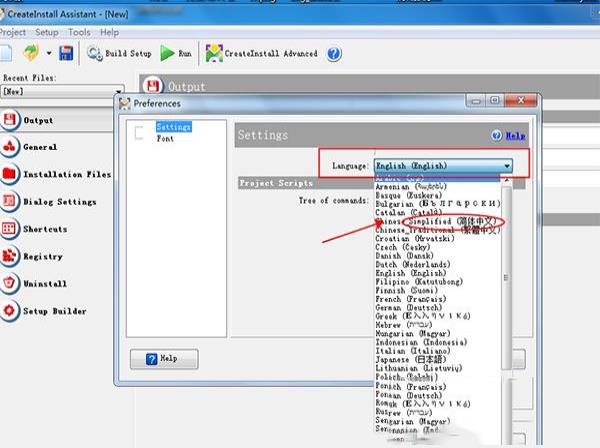
Task: Click the Help button in Preferences dialog
Action: [164, 359]
